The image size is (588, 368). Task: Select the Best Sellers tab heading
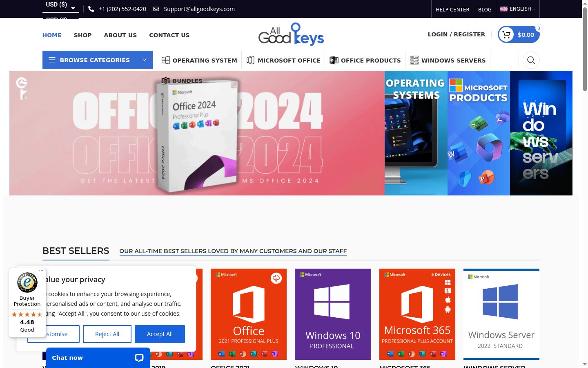[76, 251]
